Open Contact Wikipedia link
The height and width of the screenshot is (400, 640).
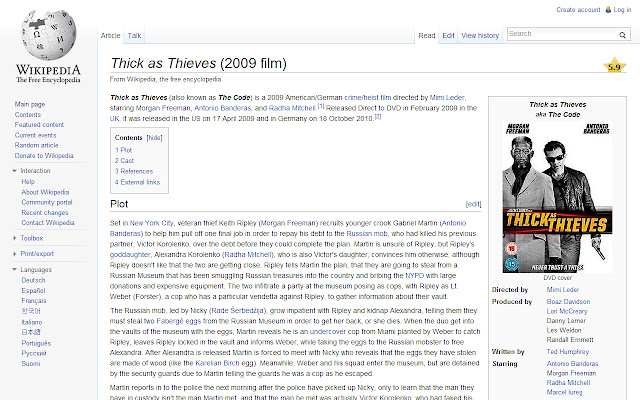48,222
